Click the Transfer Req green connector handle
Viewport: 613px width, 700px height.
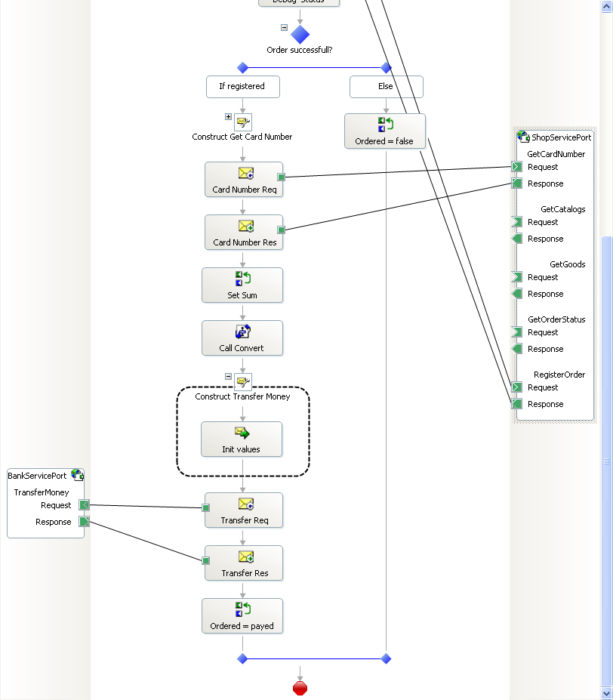point(206,507)
